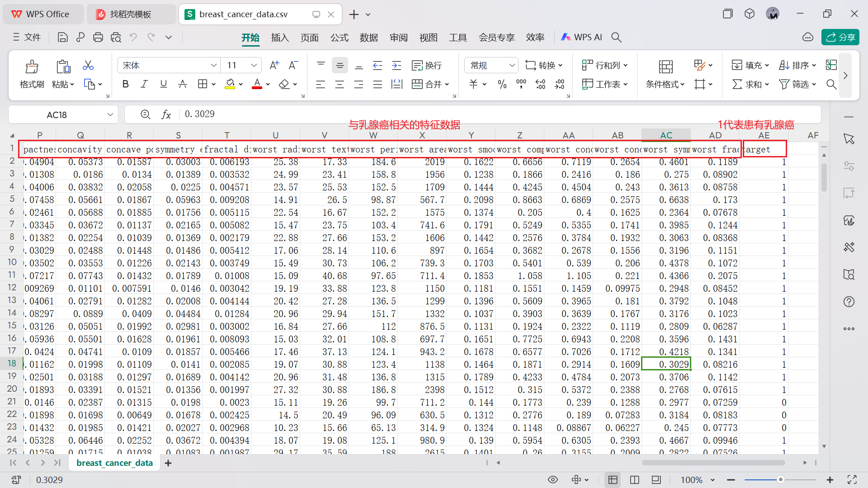
Task: Click the zoom magnifier in formula bar
Action: (145, 114)
